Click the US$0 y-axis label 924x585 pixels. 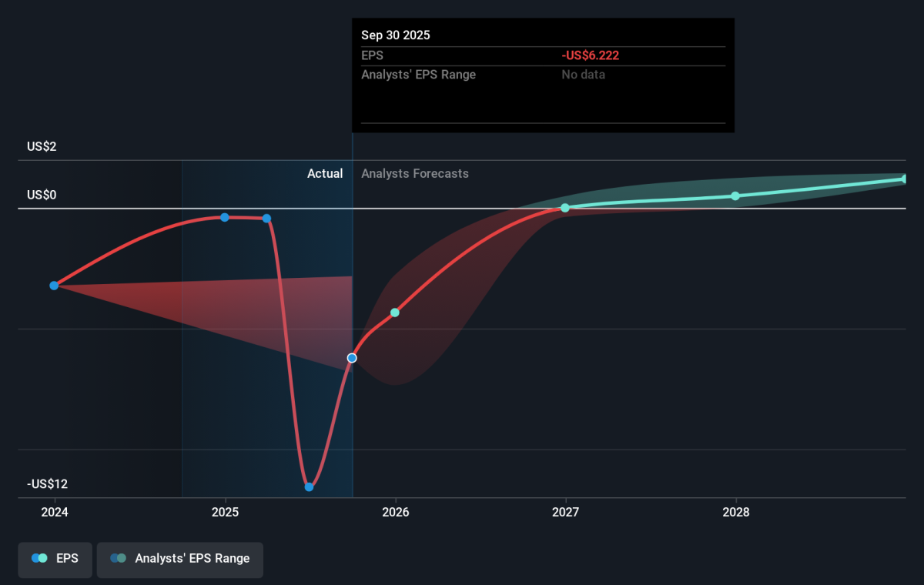pyautogui.click(x=42, y=196)
